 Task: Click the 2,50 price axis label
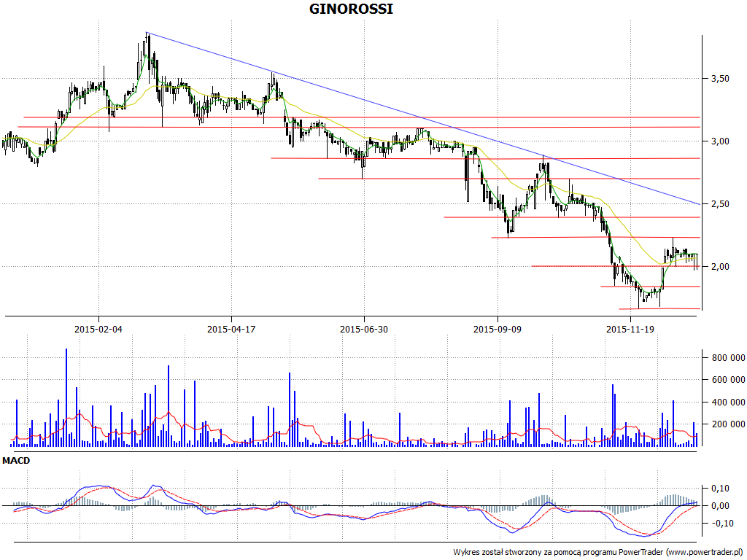click(720, 204)
